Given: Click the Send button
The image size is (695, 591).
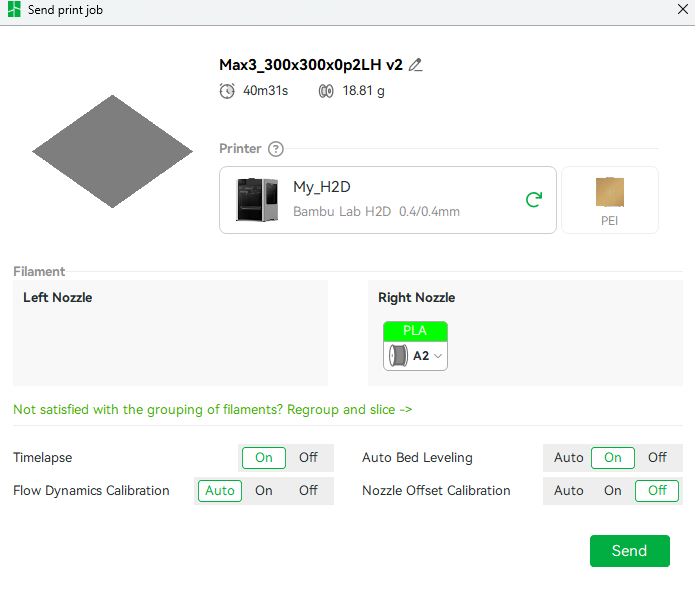Looking at the screenshot, I should click(630, 551).
